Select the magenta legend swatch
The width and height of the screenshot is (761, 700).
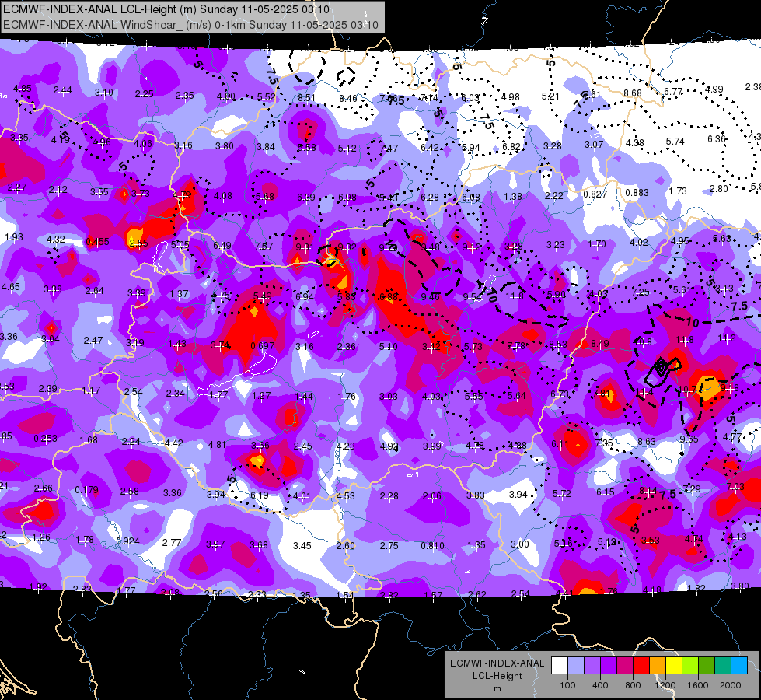pos(625,666)
